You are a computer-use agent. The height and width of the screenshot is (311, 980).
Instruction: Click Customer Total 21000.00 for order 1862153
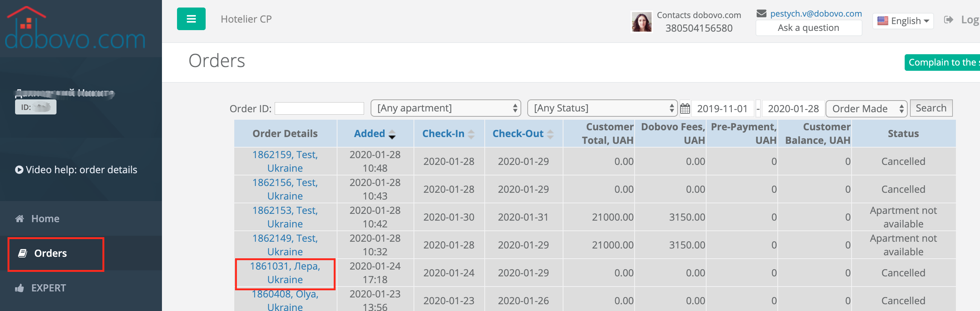click(x=612, y=217)
